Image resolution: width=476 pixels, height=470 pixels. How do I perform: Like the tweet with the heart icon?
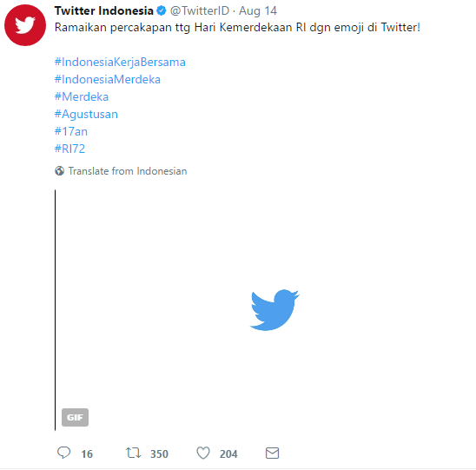[x=203, y=453]
